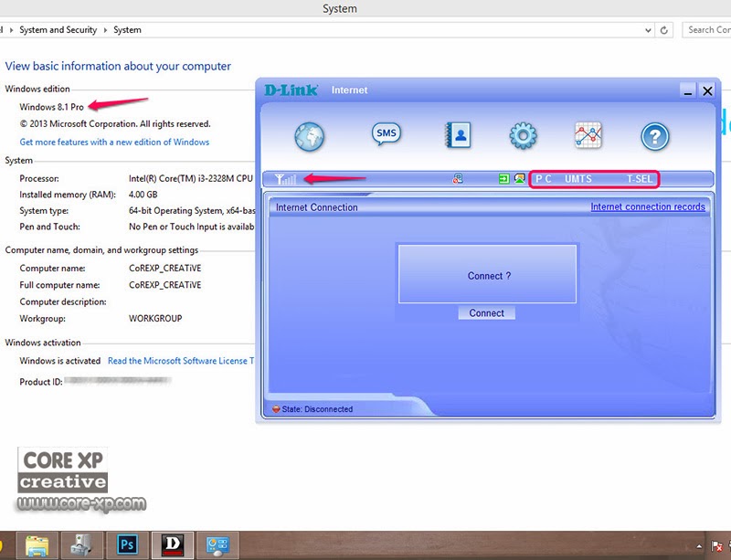The image size is (731, 560).
Task: Click the Computer name CoREXP_CREATiVE value
Action: pyautogui.click(x=165, y=268)
